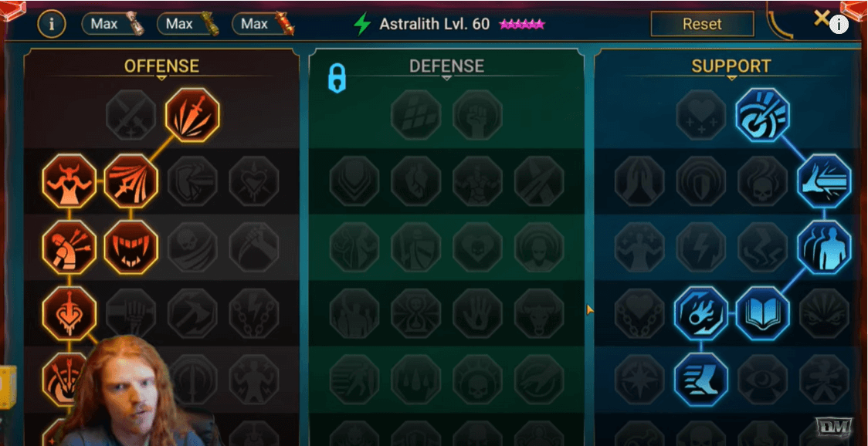The height and width of the screenshot is (446, 868).
Task: Open the Defense mastery tree tab
Action: point(446,66)
